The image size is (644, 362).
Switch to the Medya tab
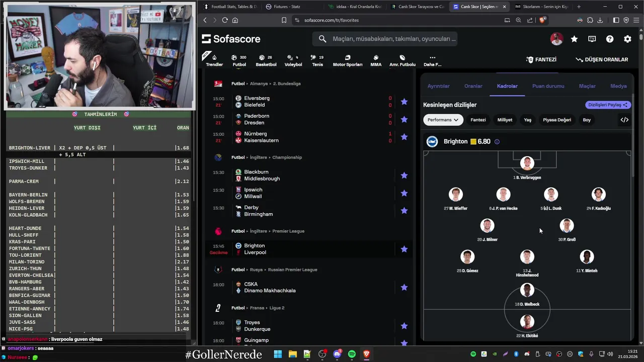coord(618,86)
